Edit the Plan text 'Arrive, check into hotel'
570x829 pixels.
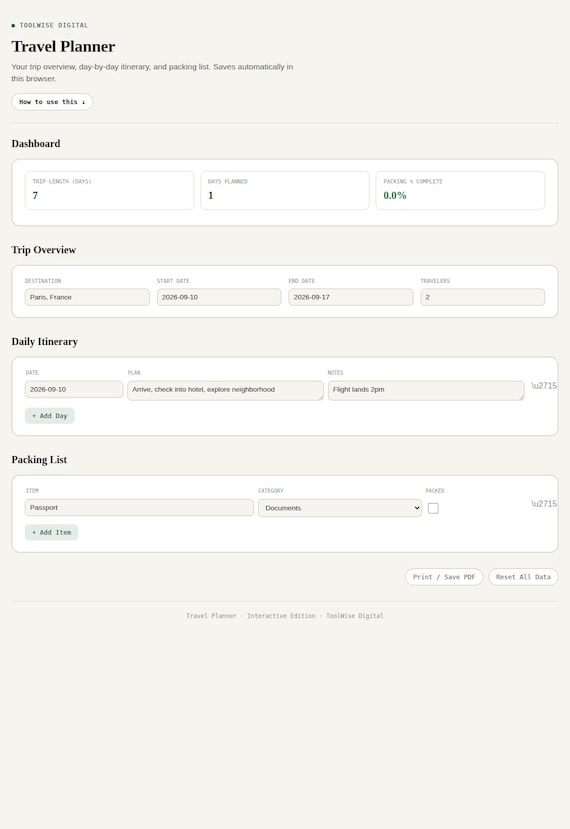click(x=225, y=391)
